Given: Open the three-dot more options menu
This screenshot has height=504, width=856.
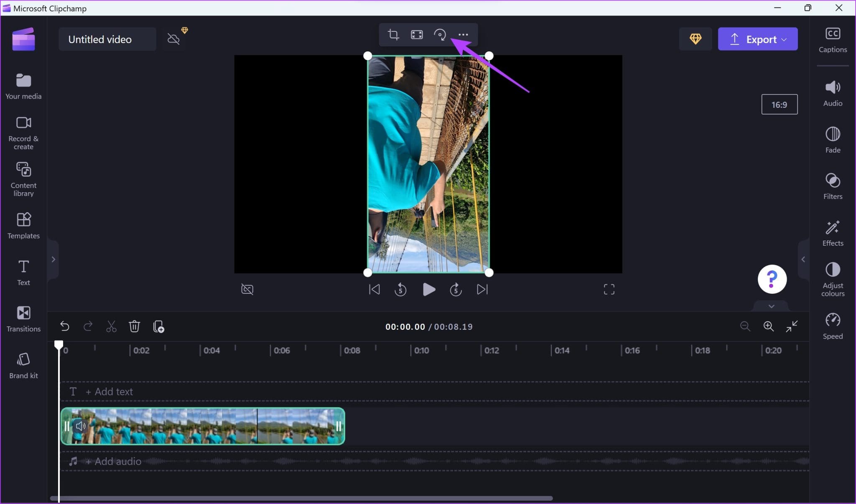Looking at the screenshot, I should click(463, 35).
